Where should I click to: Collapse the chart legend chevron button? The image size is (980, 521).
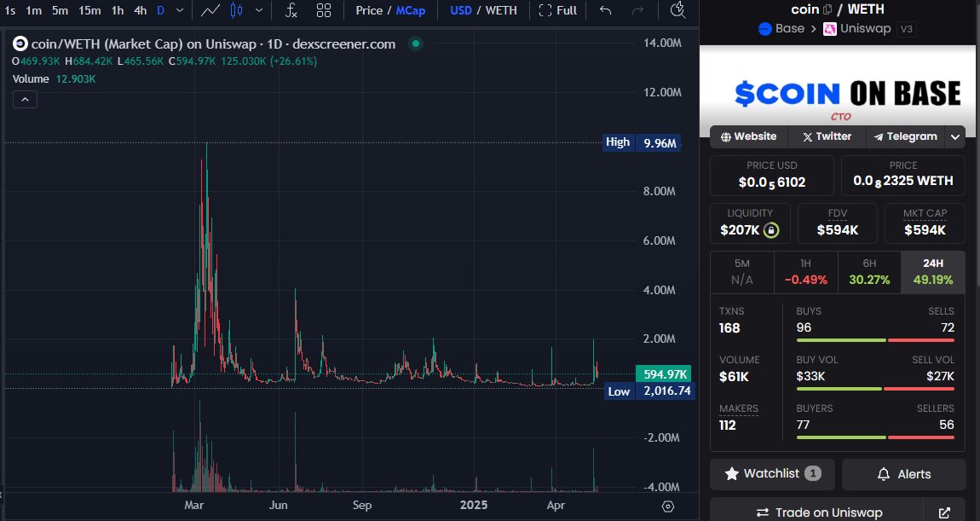pyautogui.click(x=25, y=100)
